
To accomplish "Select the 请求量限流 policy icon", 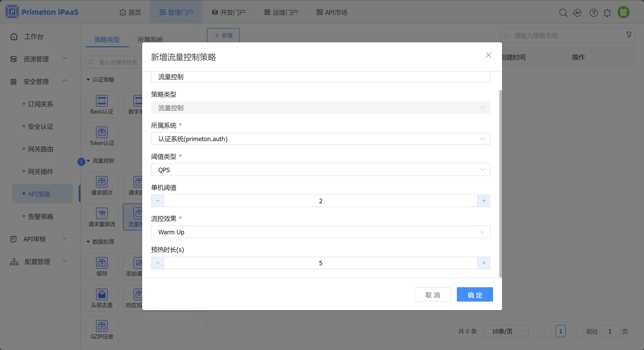I will pos(102,217).
